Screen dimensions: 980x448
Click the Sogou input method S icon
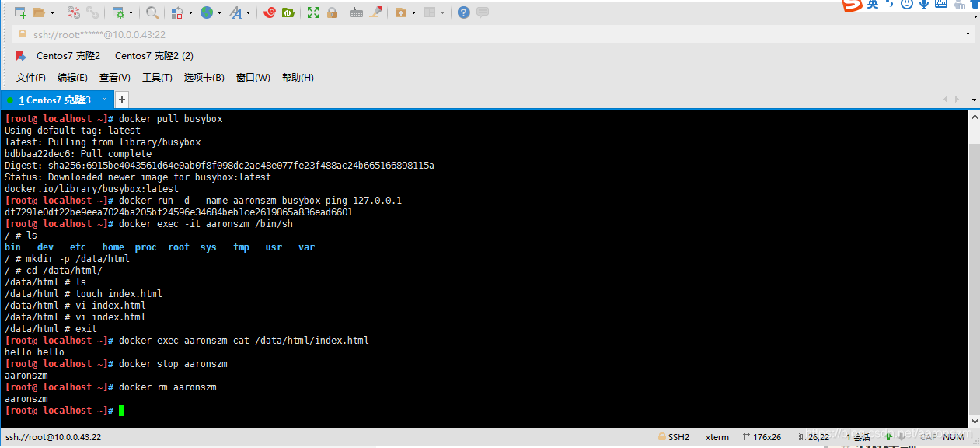tap(853, 5)
